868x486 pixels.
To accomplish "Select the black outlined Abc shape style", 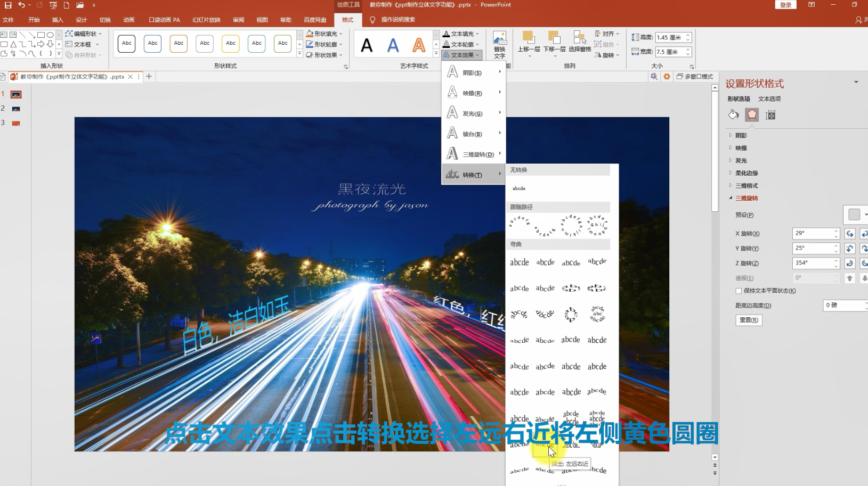I will (x=127, y=43).
